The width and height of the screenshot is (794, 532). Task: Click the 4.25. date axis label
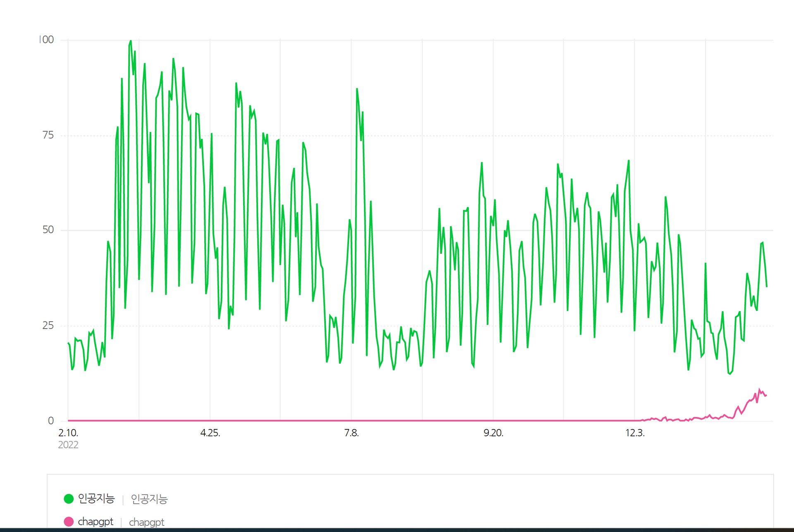[x=210, y=433]
